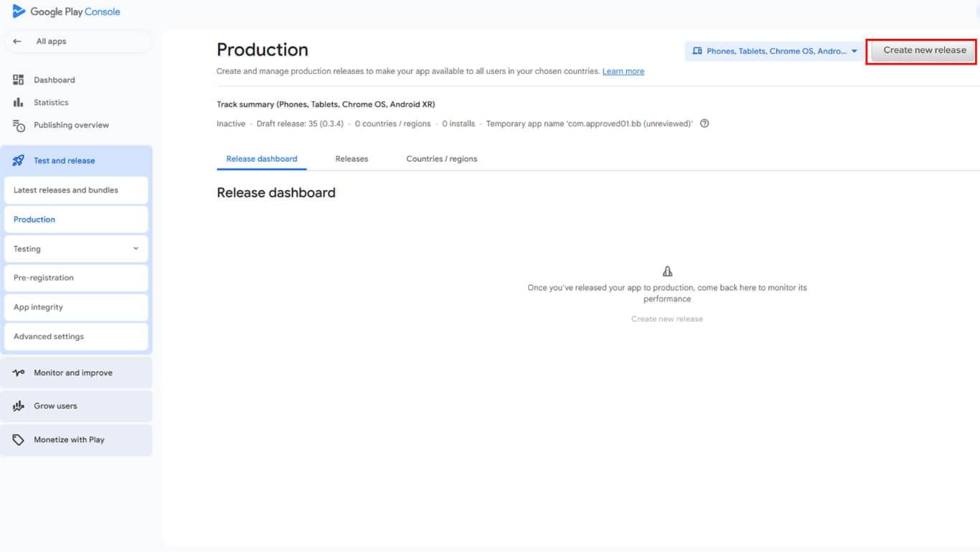Switch to the Releases tab
980x552 pixels.
pos(352,159)
